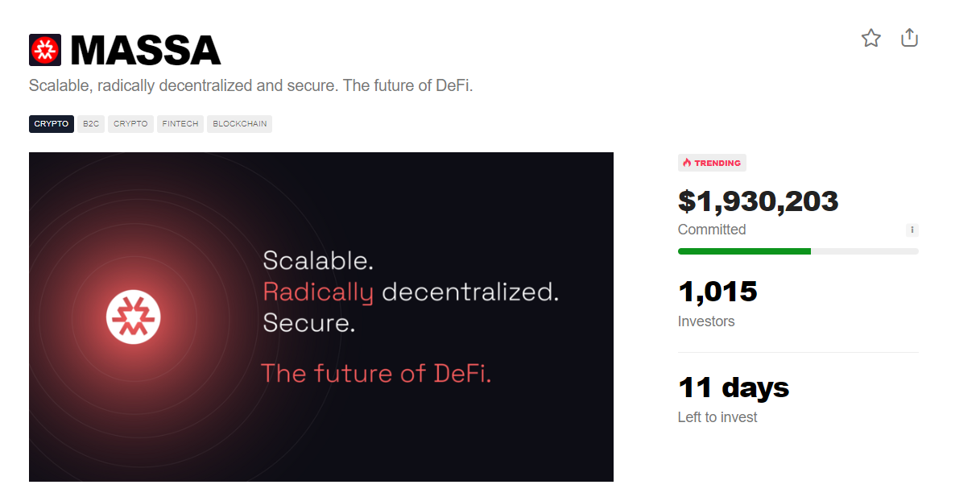Screen dimensions: 980x493
Task: Open the FINTECH tag
Action: 180,124
